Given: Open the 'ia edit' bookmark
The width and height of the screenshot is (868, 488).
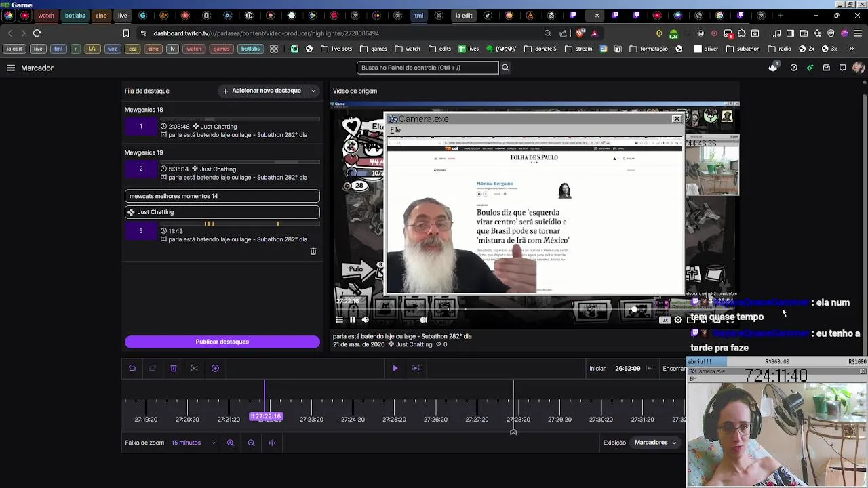Looking at the screenshot, I should tap(14, 49).
